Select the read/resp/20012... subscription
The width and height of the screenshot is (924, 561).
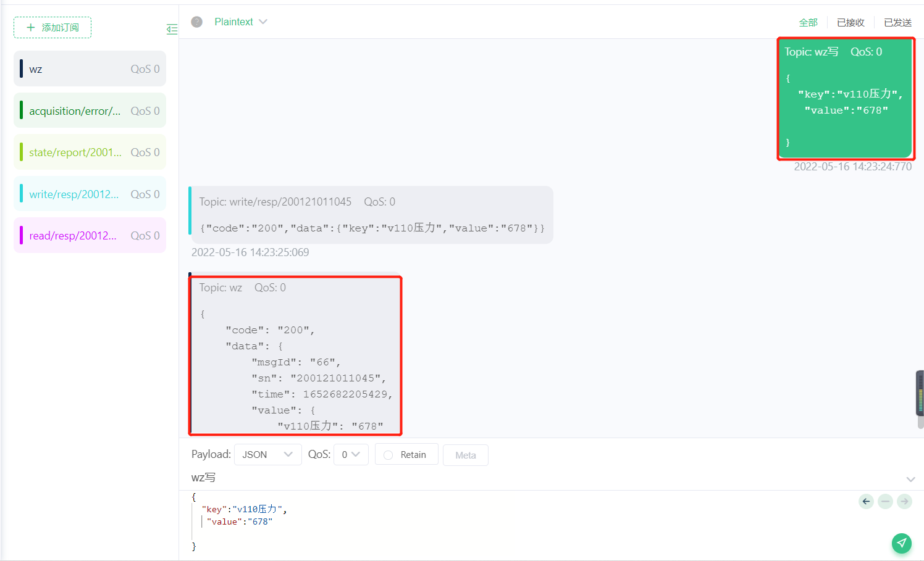coord(90,235)
